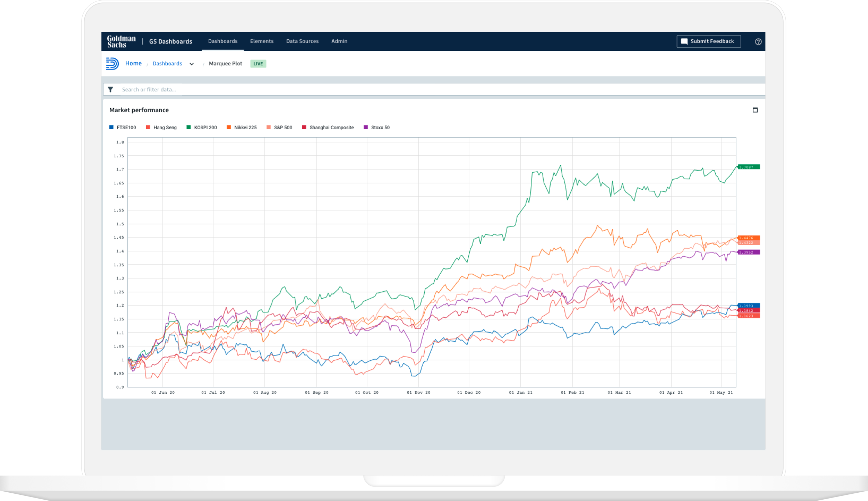
Task: Select the red Hang Seng color swatch
Action: coord(149,128)
